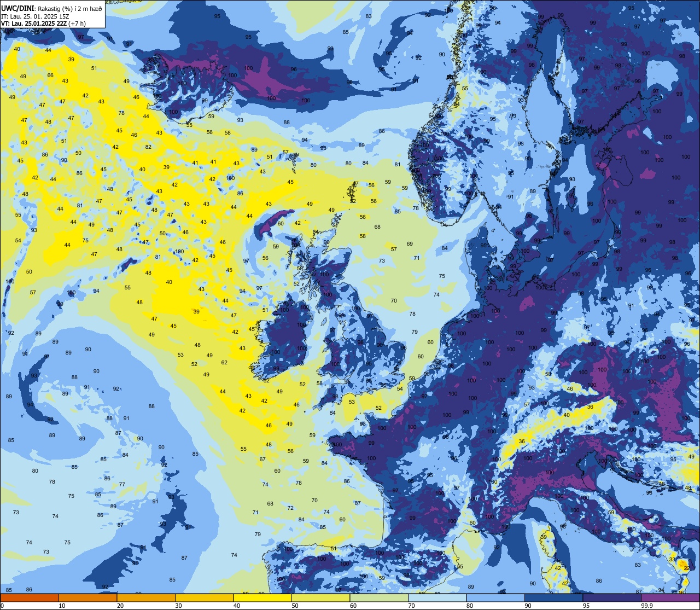Click the humidity value "22" on the map
The width and height of the screenshot is (700, 610).
(x=687, y=568)
